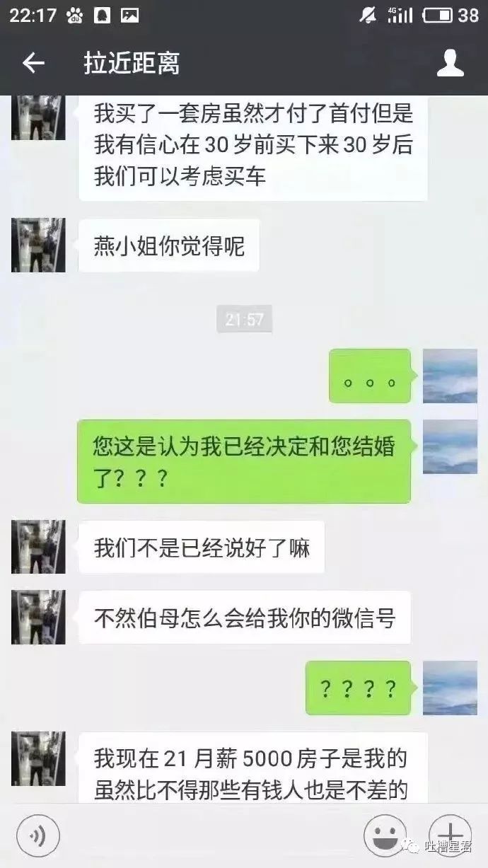
Task: Tap the chat title 拉近距离
Action: pos(132,64)
